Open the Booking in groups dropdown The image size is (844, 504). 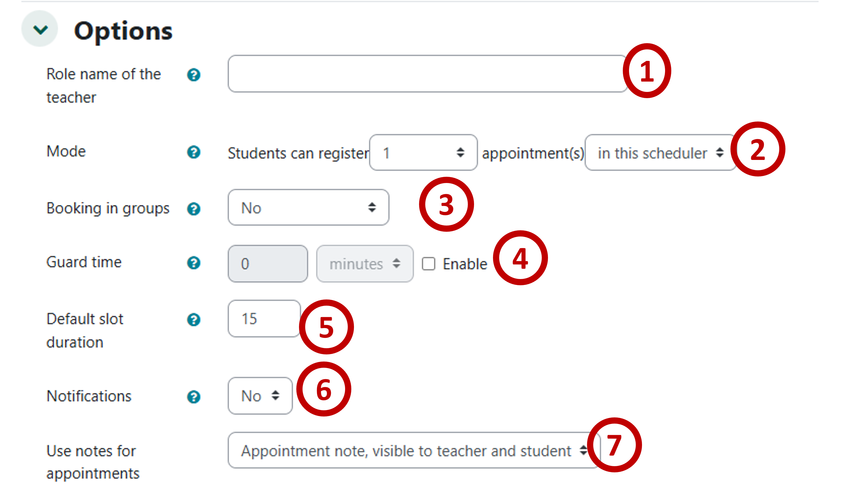coord(308,208)
